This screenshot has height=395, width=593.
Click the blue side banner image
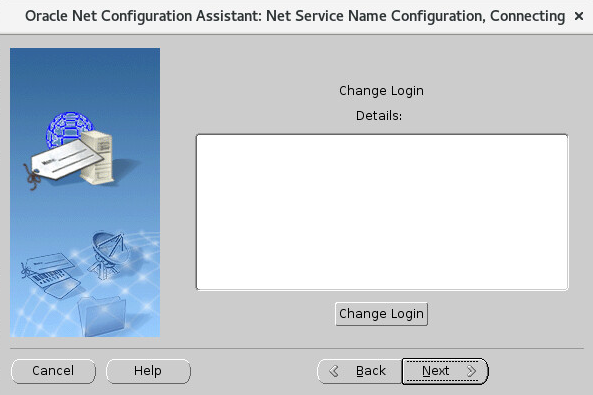pyautogui.click(x=85, y=192)
